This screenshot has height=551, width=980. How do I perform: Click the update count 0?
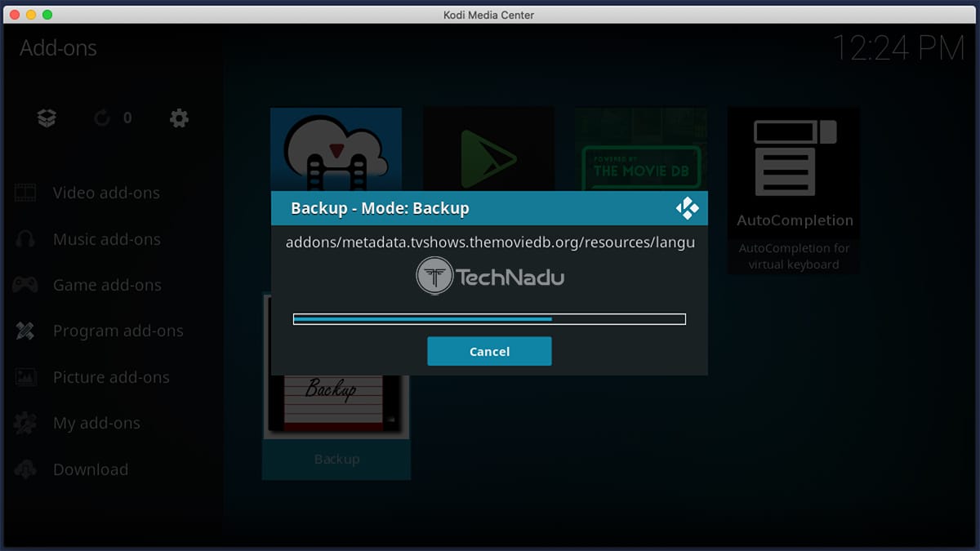(x=127, y=118)
